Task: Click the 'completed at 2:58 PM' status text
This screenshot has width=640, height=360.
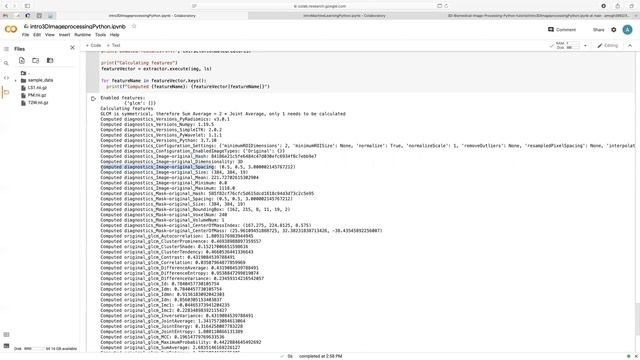Action: pos(320,356)
